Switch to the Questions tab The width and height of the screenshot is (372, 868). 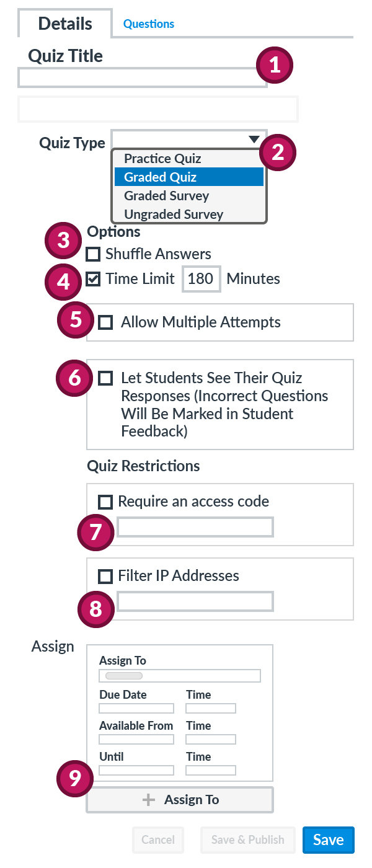149,24
